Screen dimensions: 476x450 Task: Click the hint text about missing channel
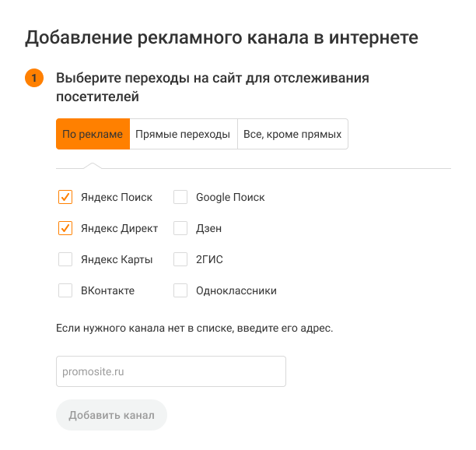click(194, 328)
